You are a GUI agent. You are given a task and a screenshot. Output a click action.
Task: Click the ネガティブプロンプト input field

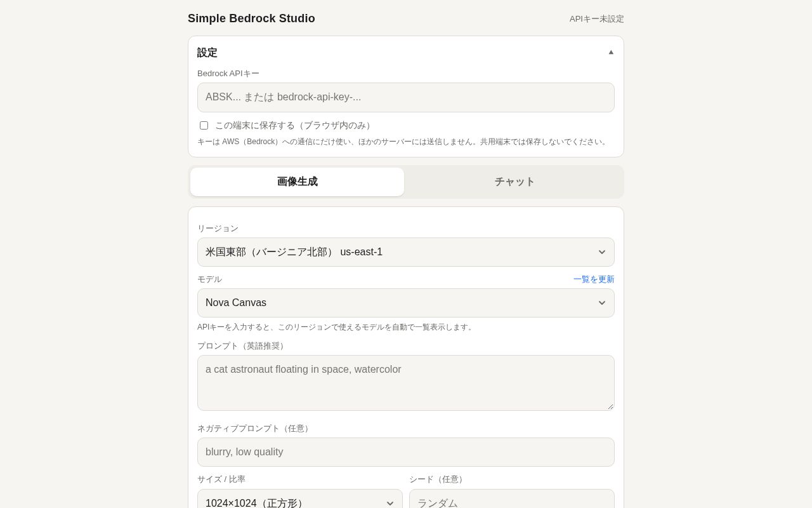click(406, 452)
